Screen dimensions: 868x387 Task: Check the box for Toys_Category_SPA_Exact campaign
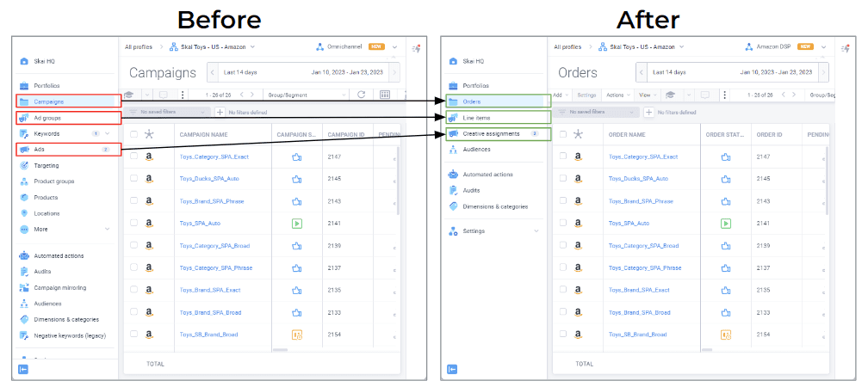click(134, 157)
